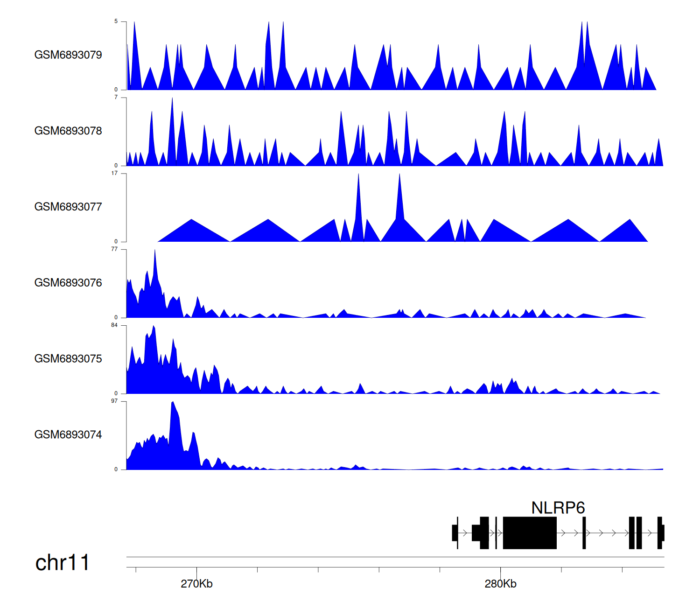This screenshot has height=616, width=700.
Task: Select the GSM6893076 track label
Action: (68, 283)
